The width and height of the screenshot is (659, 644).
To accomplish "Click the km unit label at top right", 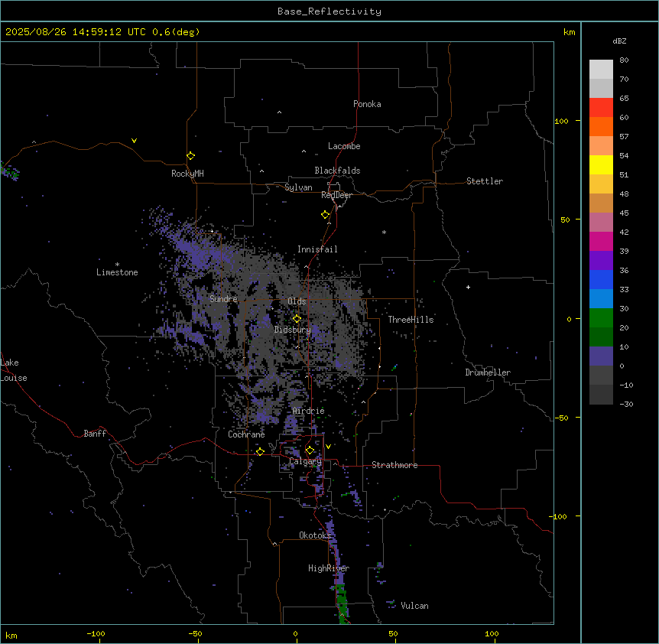I will point(569,32).
